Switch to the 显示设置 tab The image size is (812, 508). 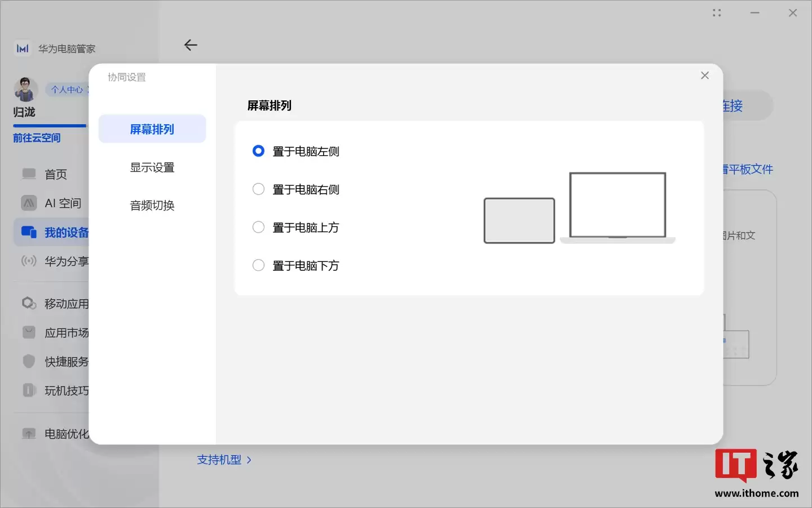tap(152, 167)
